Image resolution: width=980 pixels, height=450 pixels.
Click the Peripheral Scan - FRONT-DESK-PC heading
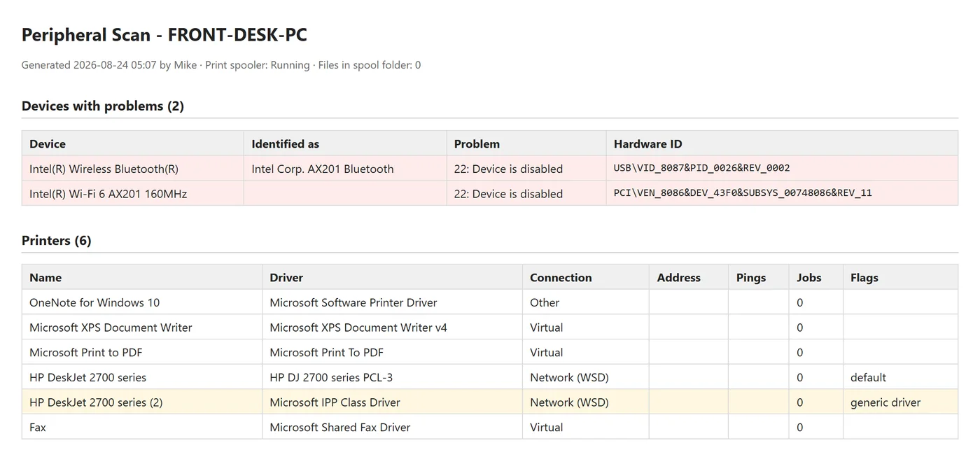coord(164,34)
